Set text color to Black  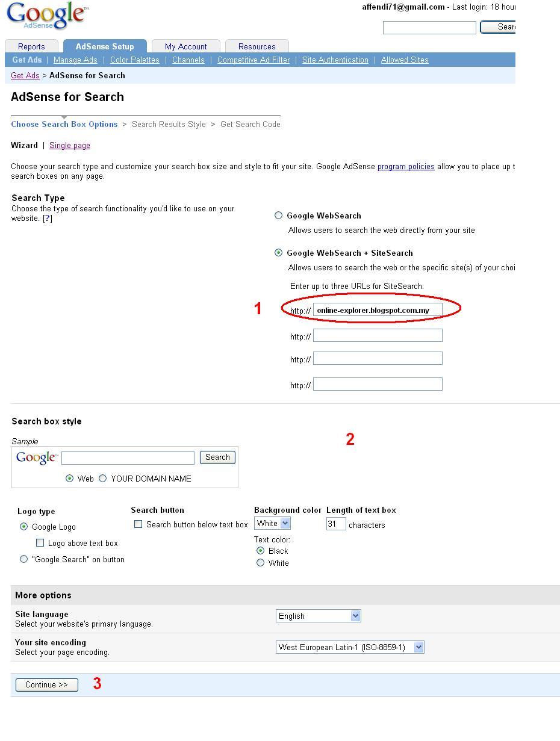tap(260, 551)
